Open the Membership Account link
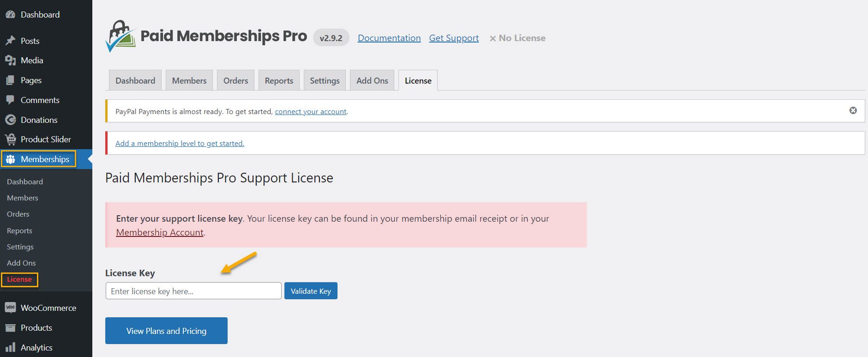Viewport: 868px width, 357px height. click(160, 232)
